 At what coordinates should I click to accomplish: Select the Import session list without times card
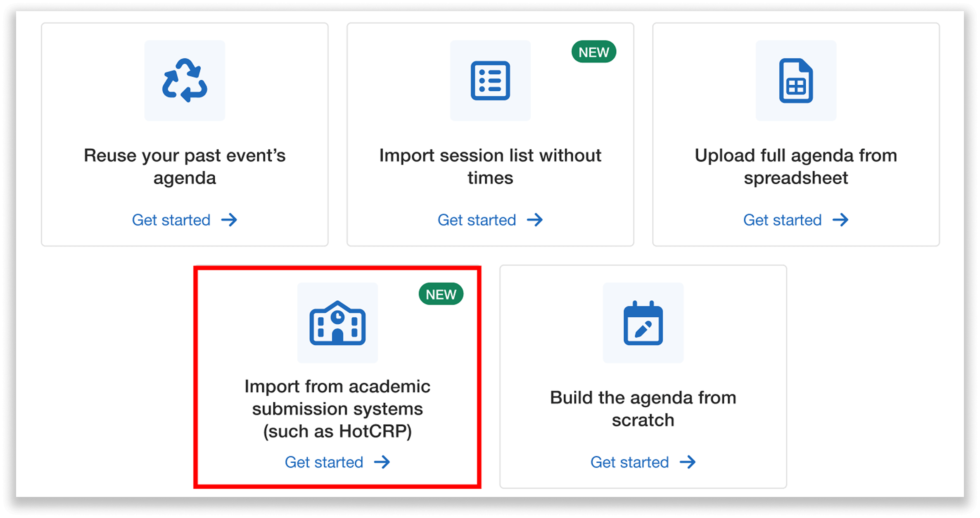pyautogui.click(x=490, y=134)
